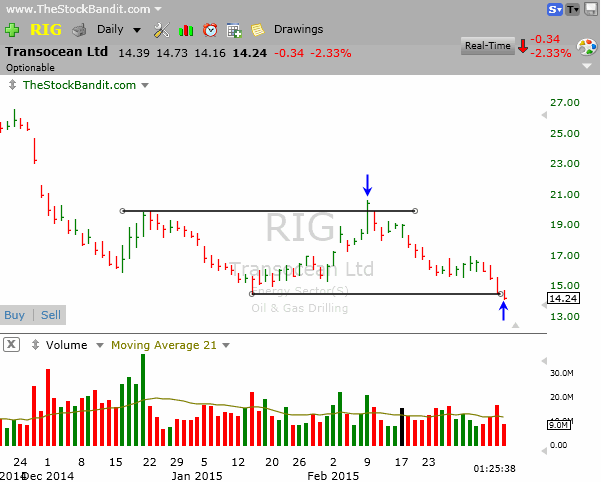Click the gray triangle beside 14.24 price label
This screenshot has width=601, height=482.
point(544,305)
